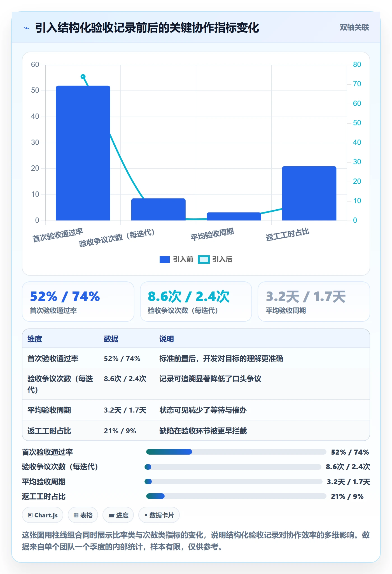This screenshot has width=392, height=574.
Task: Click the 首次验收通过率 blue bar in chart
Action: 83,153
